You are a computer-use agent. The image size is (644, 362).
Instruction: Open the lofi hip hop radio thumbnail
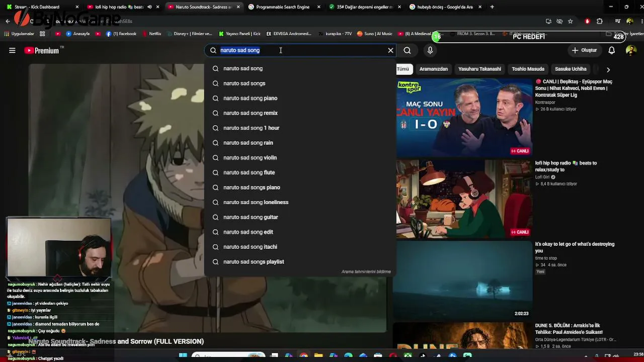464,199
